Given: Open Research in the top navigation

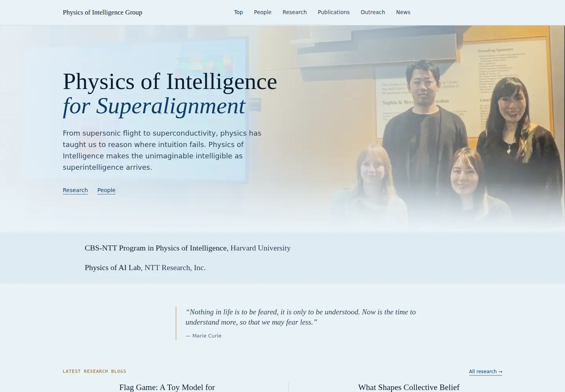Looking at the screenshot, I should coord(295,13).
